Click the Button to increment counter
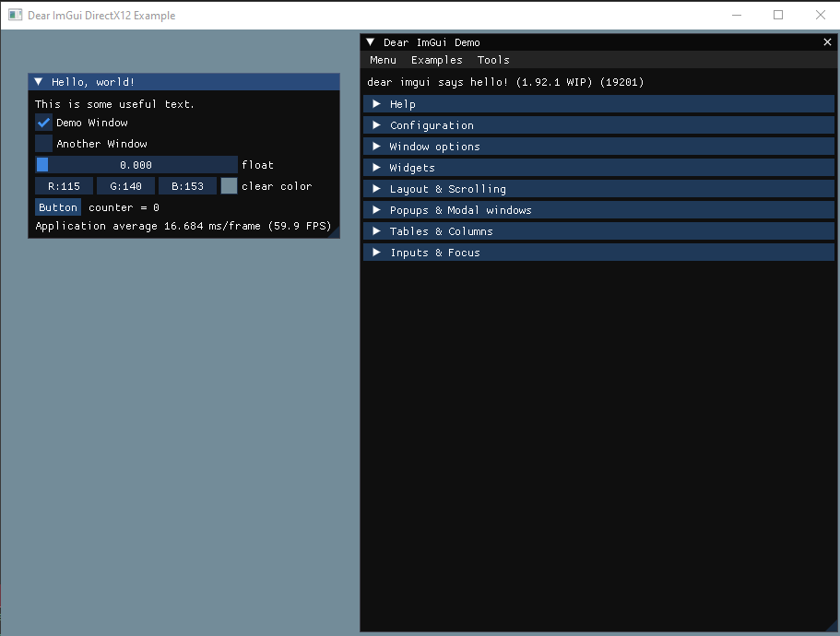Viewport: 840px width, 636px height. pos(58,207)
